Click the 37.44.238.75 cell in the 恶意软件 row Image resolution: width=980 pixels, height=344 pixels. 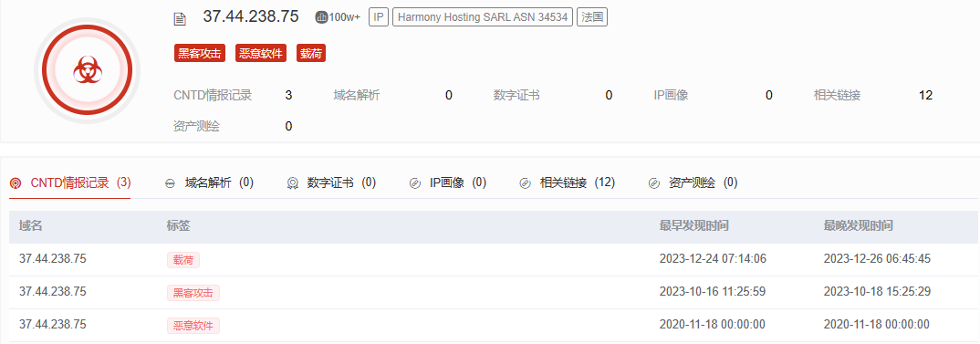coord(53,324)
